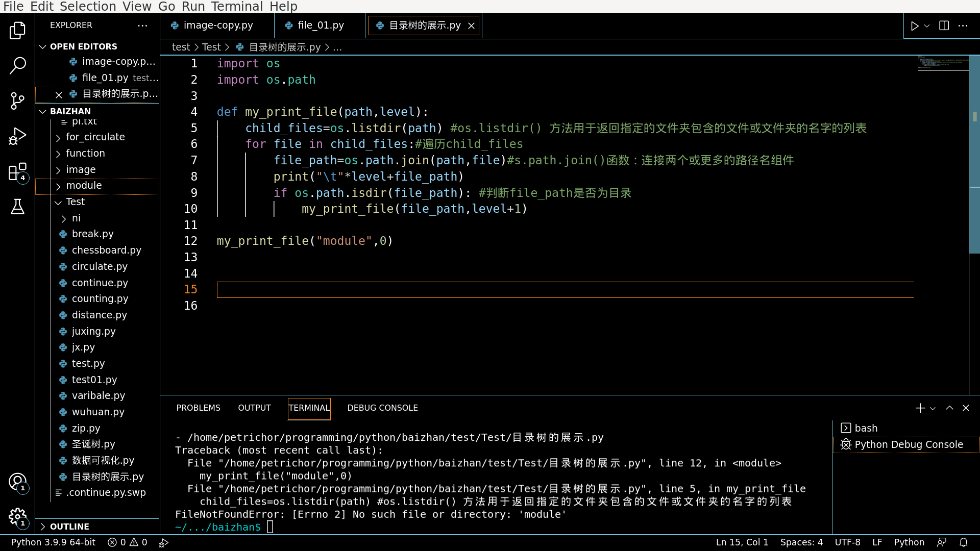This screenshot has width=980, height=551.
Task: Expand the Outline section
Action: coord(97,527)
